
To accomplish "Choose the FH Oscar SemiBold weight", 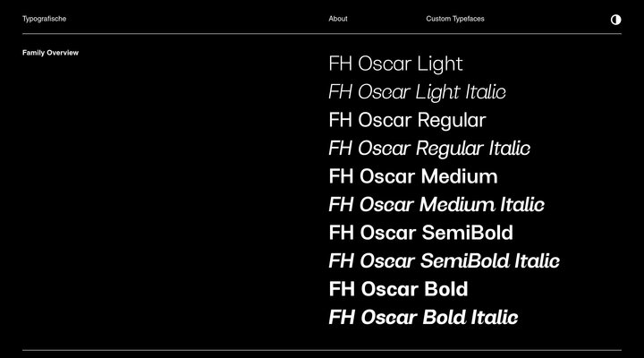I will click(421, 233).
